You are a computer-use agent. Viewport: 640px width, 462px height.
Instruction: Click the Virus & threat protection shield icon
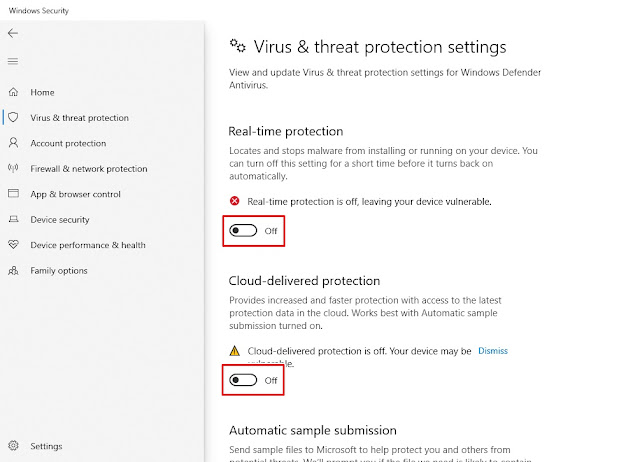(13, 118)
